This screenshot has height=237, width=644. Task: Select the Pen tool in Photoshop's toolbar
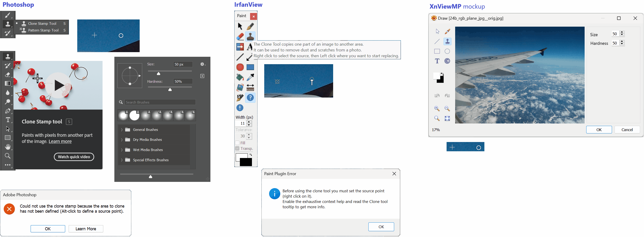point(8,111)
